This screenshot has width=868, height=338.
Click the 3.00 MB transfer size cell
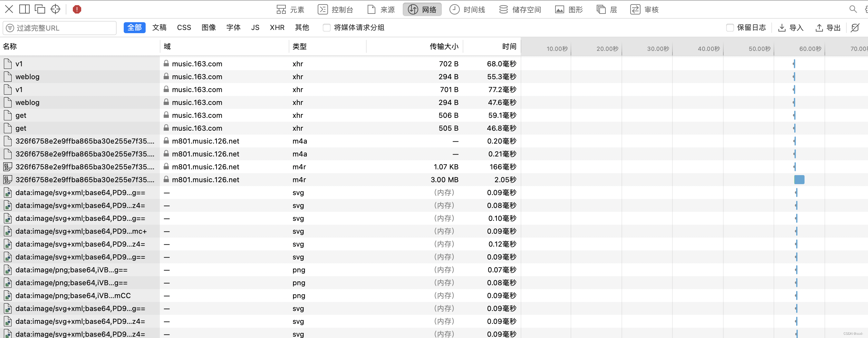coord(444,180)
